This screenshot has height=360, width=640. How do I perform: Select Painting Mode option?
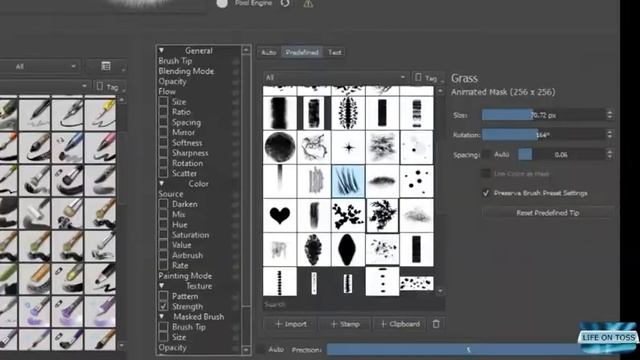[185, 276]
